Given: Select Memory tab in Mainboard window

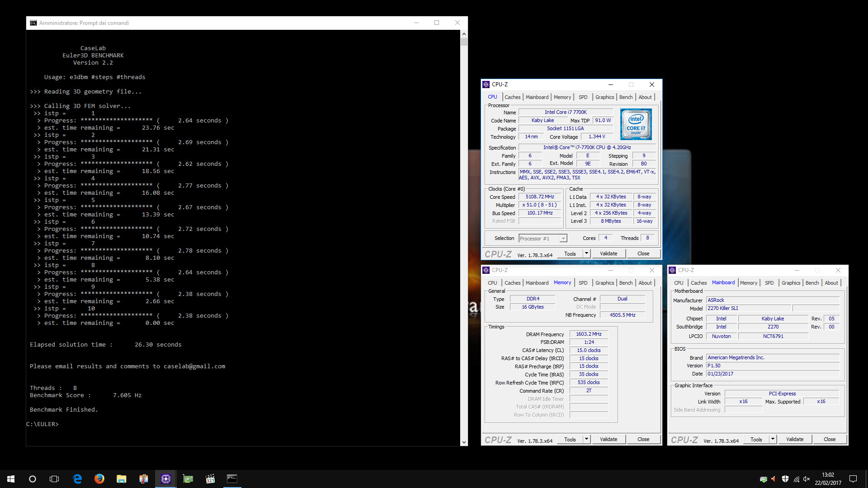Looking at the screenshot, I should 749,283.
